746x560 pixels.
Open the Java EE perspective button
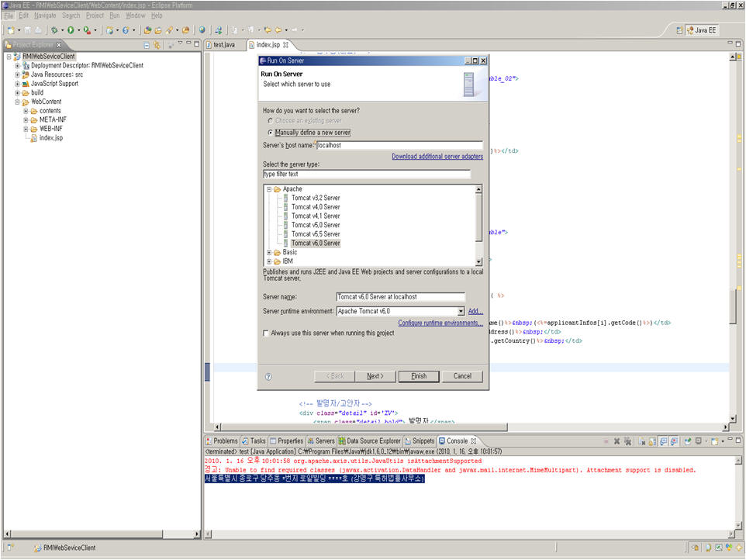coord(703,29)
